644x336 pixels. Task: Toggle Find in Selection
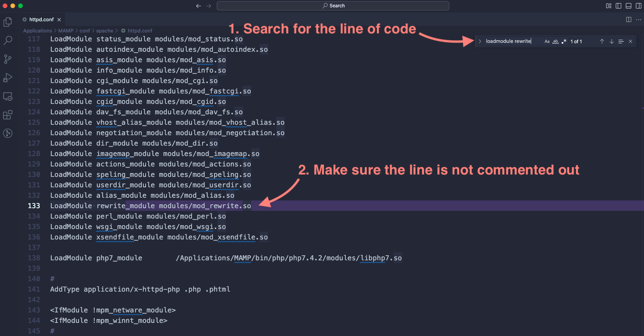621,41
